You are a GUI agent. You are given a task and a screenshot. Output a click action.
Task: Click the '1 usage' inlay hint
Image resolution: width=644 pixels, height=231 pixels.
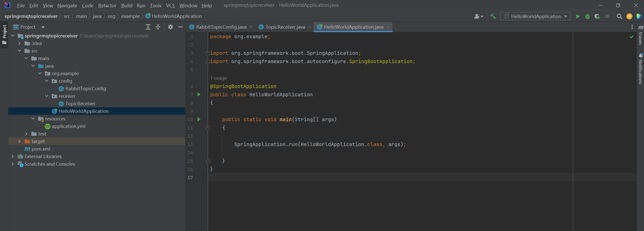click(218, 78)
